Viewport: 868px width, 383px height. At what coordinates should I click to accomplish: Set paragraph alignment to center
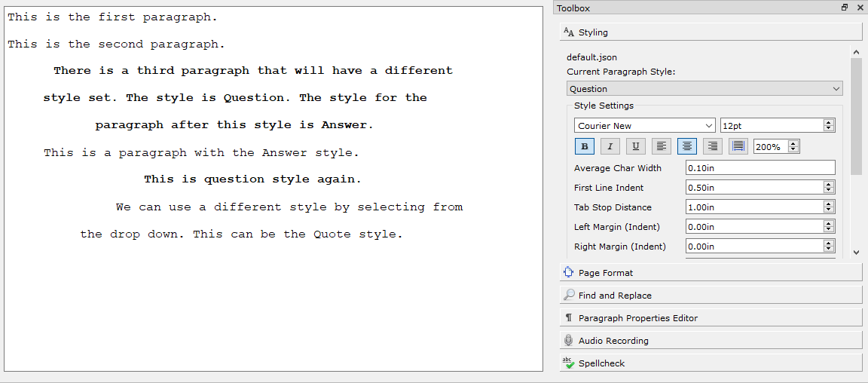click(687, 146)
